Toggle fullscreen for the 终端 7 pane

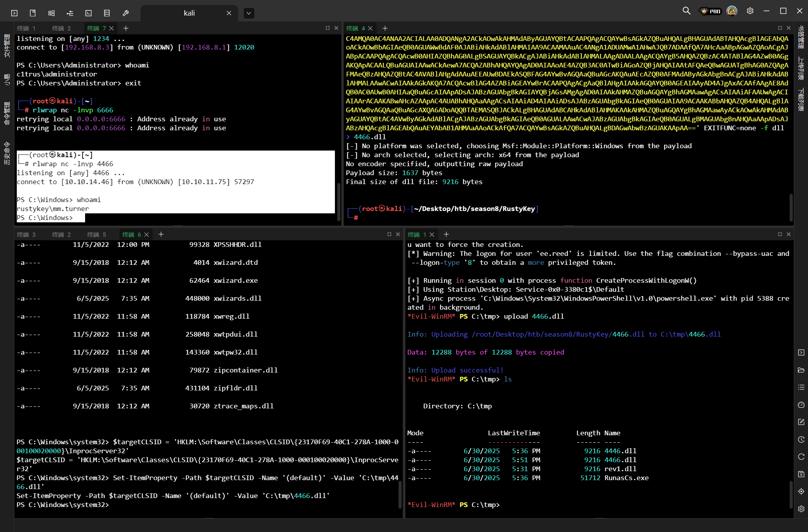tap(327, 28)
